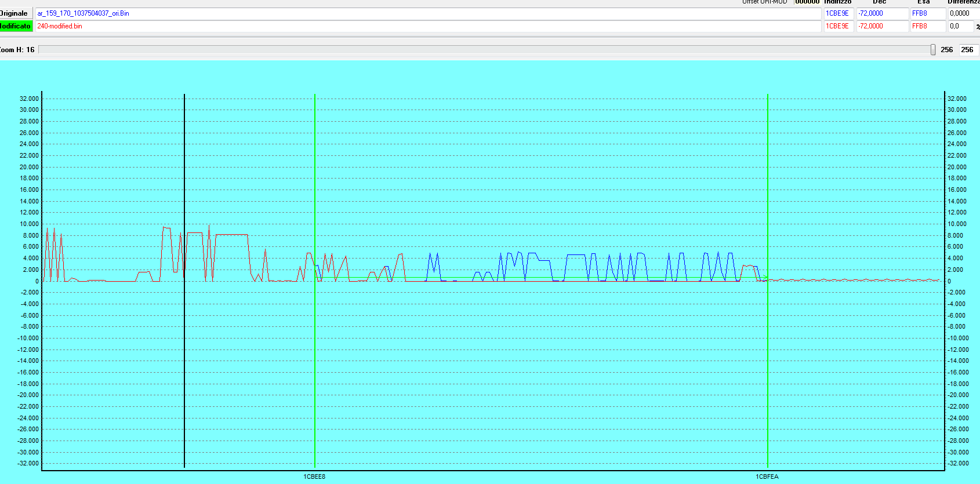This screenshot has width=980, height=484.
Task: Click the 0,0 percent difference field
Action: [960, 26]
